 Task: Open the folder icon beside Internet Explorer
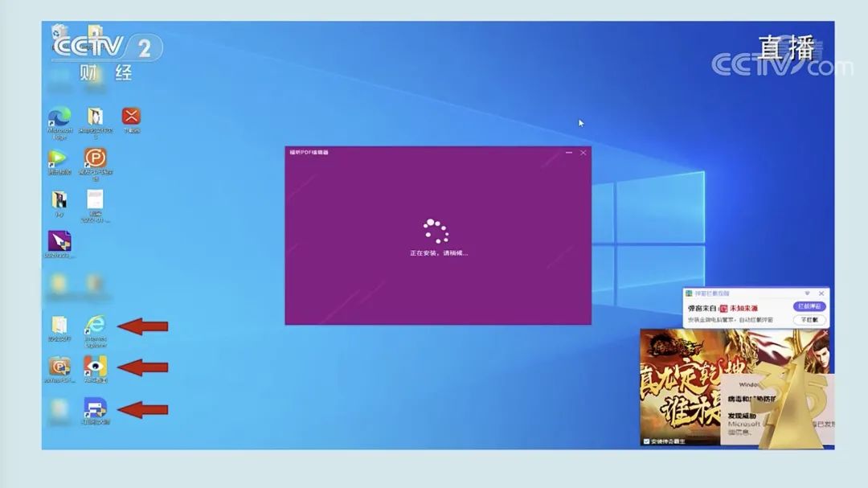pos(59,325)
